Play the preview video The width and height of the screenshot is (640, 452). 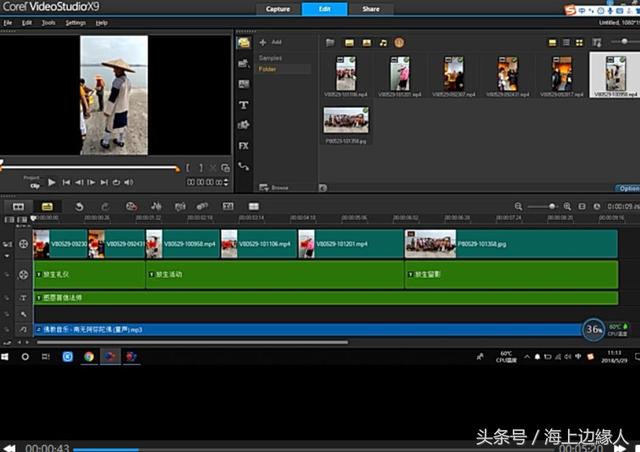[51, 182]
